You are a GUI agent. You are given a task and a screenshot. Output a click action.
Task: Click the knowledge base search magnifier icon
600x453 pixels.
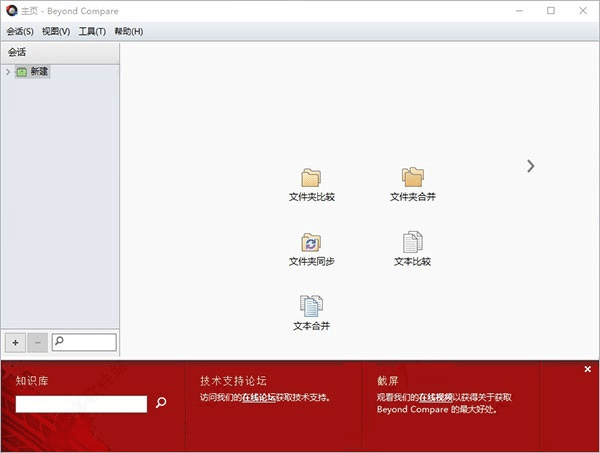[161, 402]
